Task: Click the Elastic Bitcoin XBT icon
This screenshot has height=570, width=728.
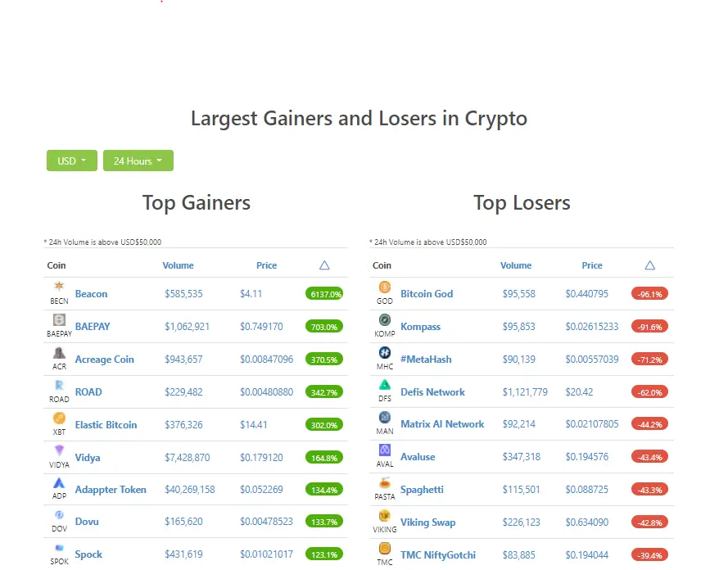Action: (59, 418)
